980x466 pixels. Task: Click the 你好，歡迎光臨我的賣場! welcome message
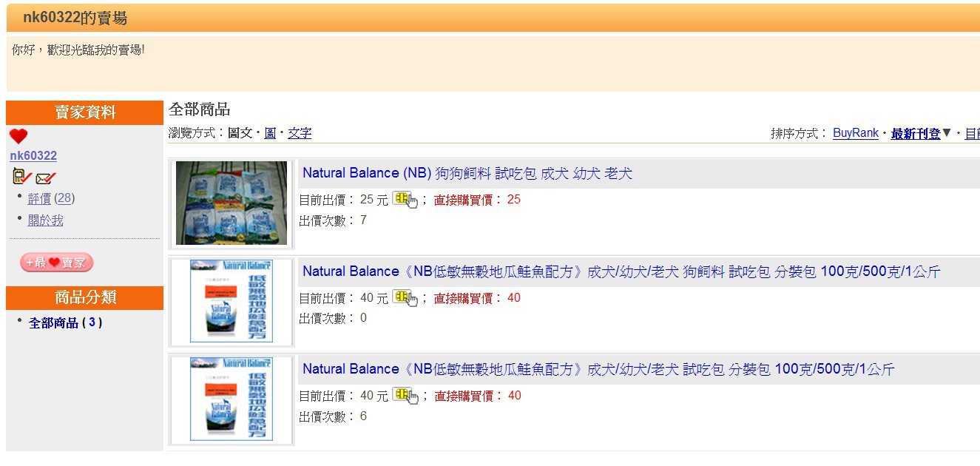pyautogui.click(x=78, y=50)
